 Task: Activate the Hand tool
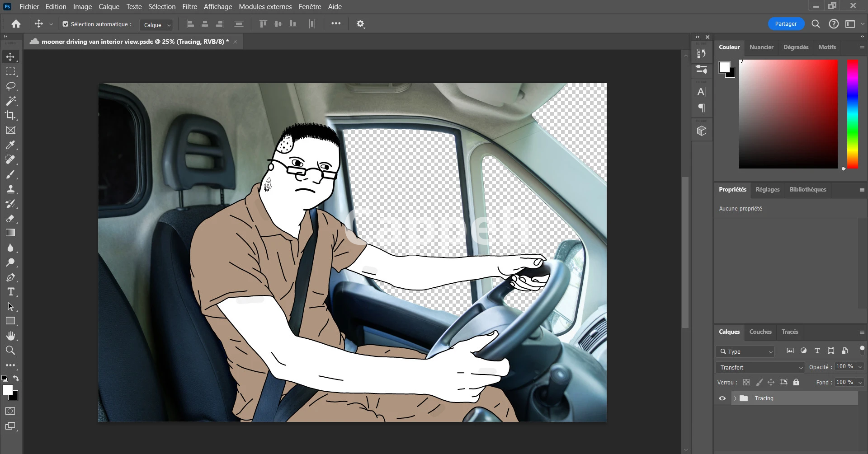[x=10, y=336]
